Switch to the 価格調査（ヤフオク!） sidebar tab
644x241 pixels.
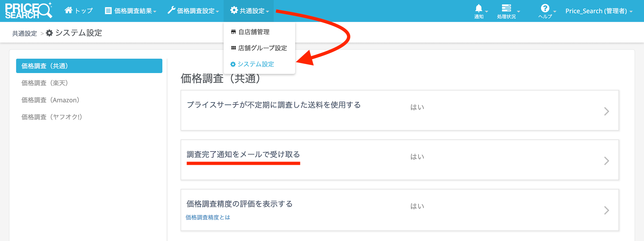click(x=52, y=117)
